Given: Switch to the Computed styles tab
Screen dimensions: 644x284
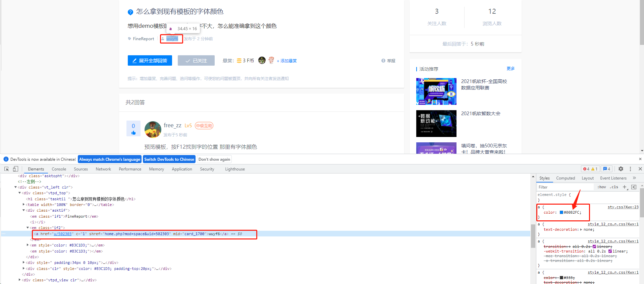Looking at the screenshot, I should click(566, 178).
